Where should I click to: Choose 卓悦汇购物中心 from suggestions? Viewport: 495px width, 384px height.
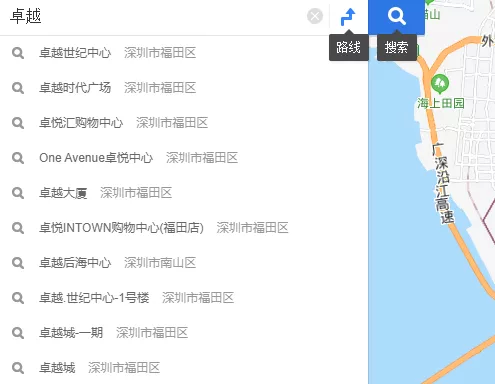[x=184, y=123]
